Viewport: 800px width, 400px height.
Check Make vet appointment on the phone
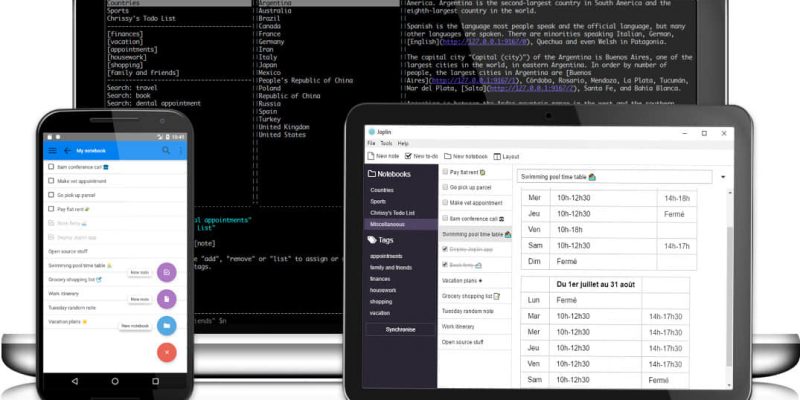tap(51, 181)
